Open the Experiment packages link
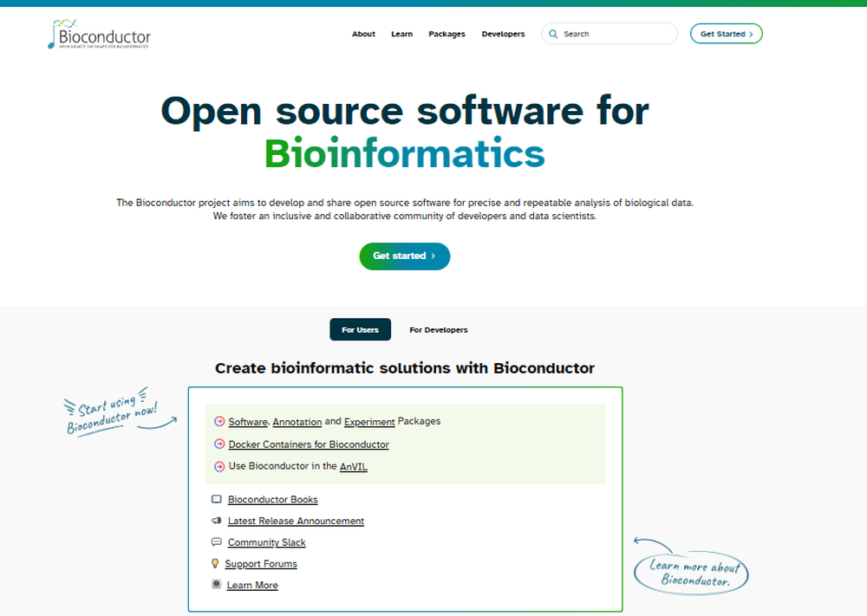The image size is (867, 616). point(369,422)
